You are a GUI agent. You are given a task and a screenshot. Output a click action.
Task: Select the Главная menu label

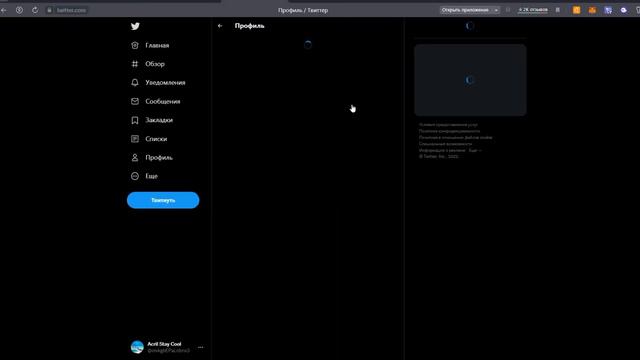coord(157,45)
